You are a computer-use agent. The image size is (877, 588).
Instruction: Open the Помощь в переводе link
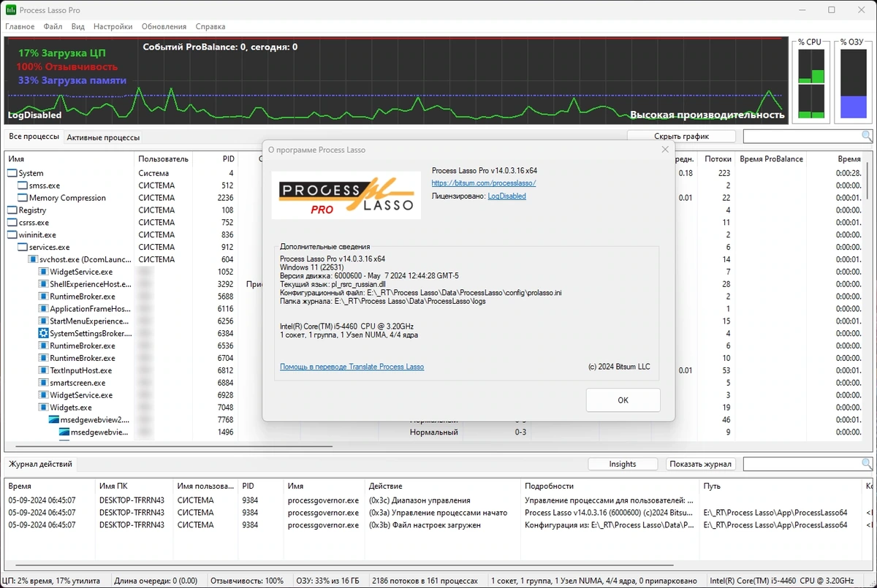352,367
